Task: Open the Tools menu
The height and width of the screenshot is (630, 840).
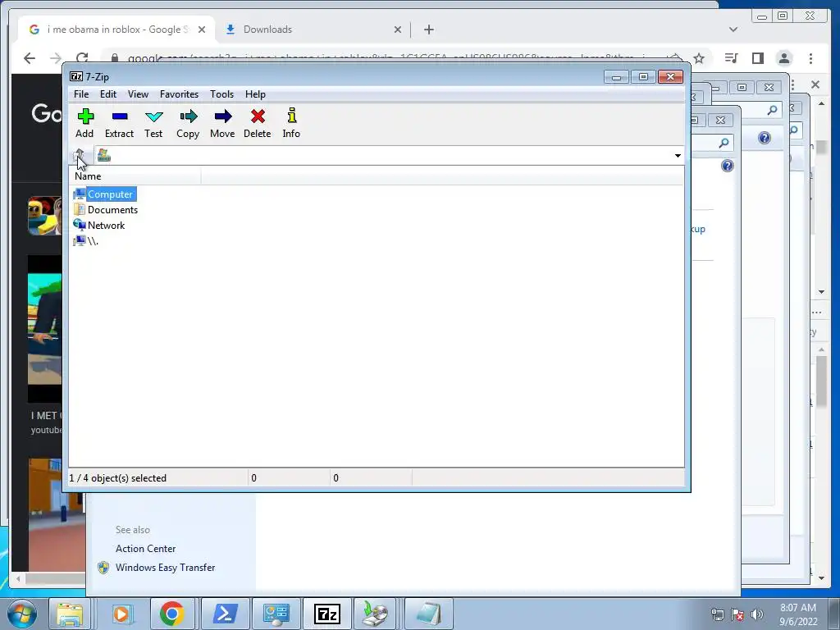Action: 221,94
